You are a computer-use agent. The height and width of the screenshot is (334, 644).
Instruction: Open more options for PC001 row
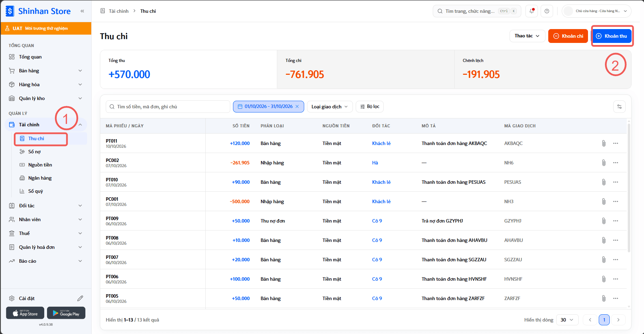point(616,201)
